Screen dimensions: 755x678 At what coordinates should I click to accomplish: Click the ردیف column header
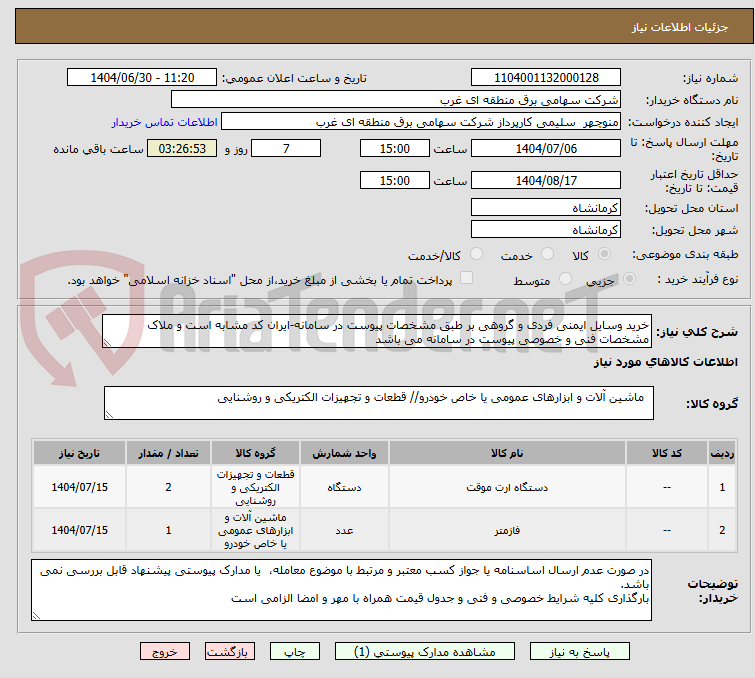pos(722,453)
